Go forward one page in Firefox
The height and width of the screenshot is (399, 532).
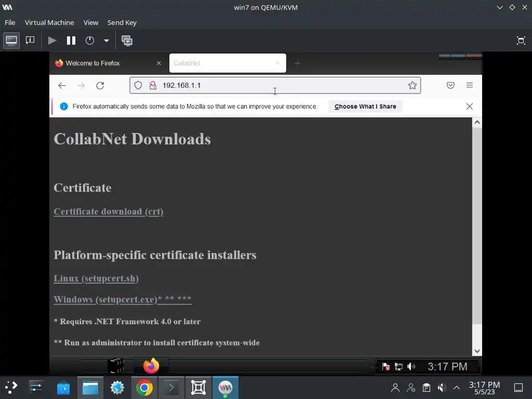(81, 86)
